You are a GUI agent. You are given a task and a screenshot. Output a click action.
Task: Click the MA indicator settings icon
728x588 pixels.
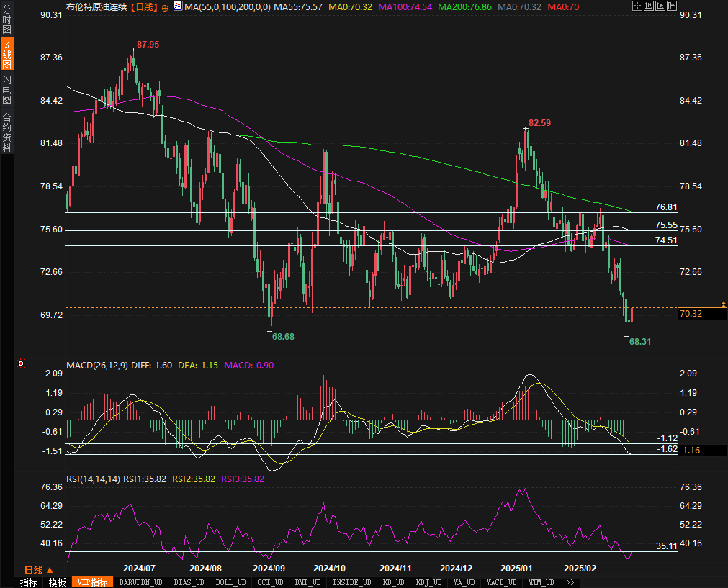(178, 6)
